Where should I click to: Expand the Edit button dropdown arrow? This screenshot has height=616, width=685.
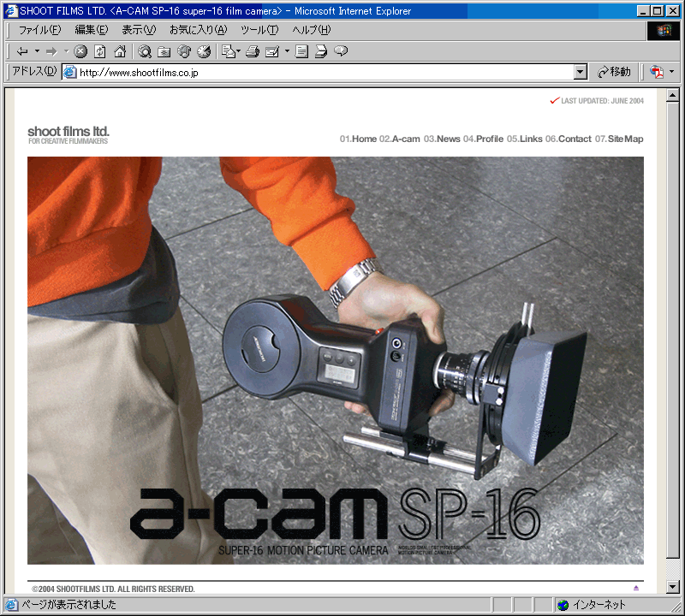[287, 51]
